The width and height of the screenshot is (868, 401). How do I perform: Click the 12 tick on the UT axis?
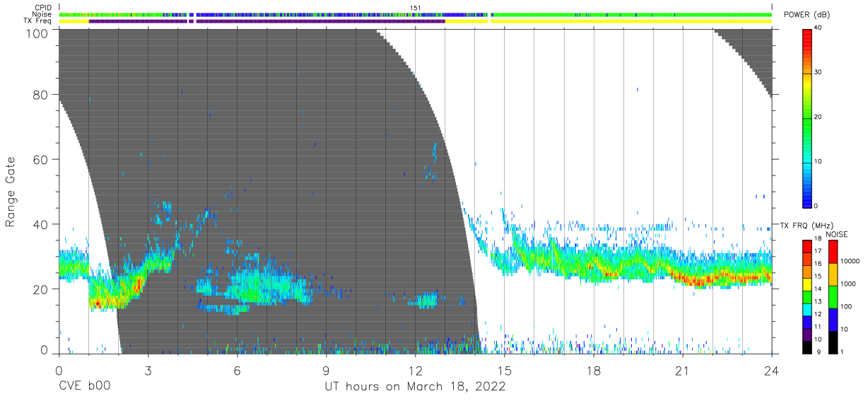click(415, 370)
